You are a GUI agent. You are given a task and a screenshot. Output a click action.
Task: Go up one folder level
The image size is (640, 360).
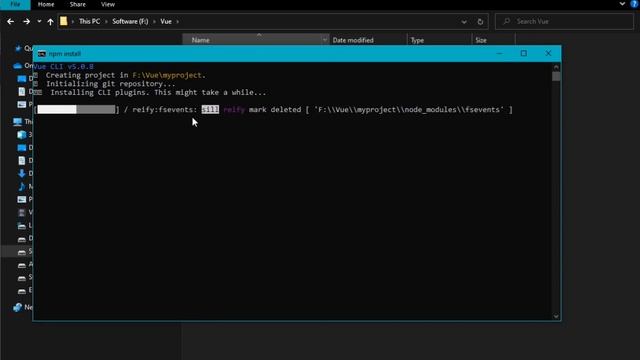(50, 21)
